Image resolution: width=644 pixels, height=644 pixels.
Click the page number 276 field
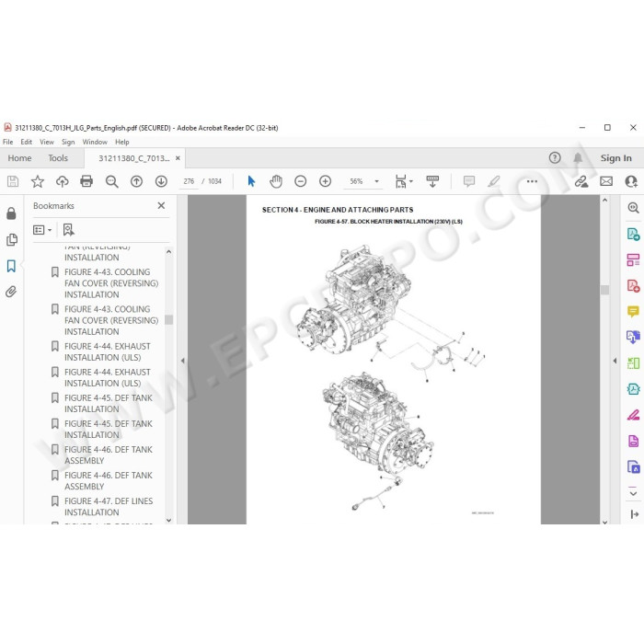189,181
